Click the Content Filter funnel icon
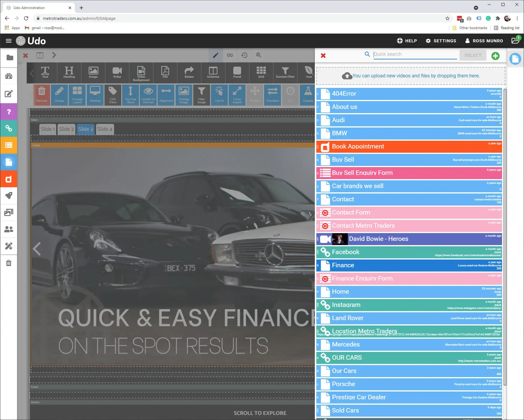The image size is (524, 420). click(x=285, y=72)
